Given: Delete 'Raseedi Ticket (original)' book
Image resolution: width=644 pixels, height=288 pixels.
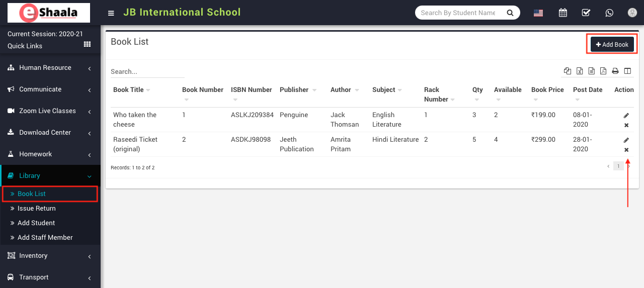Looking at the screenshot, I should tap(626, 150).
